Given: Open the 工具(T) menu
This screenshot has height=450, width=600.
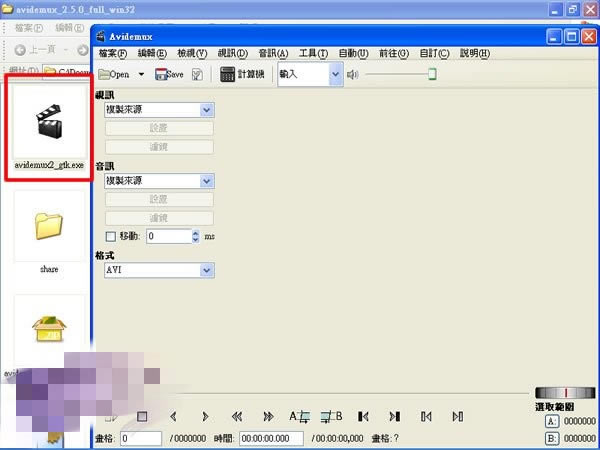Looking at the screenshot, I should 313,53.
